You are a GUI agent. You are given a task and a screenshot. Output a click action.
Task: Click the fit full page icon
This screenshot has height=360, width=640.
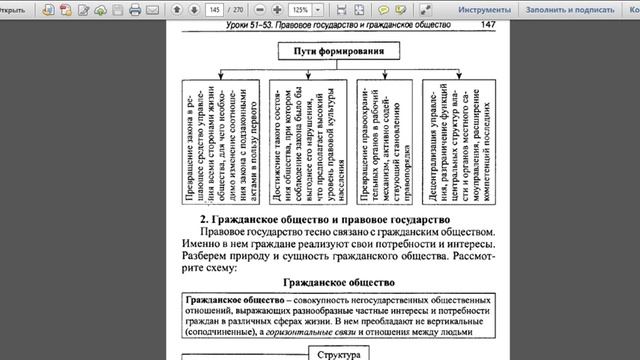click(x=359, y=10)
